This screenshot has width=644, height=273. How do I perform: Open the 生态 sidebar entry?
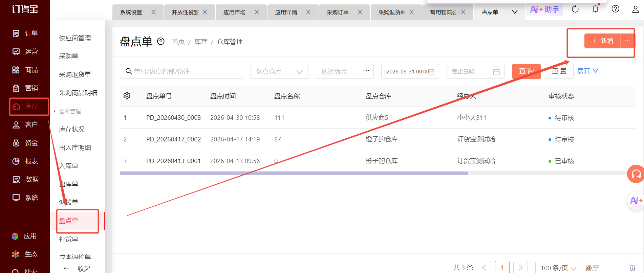tap(24, 254)
